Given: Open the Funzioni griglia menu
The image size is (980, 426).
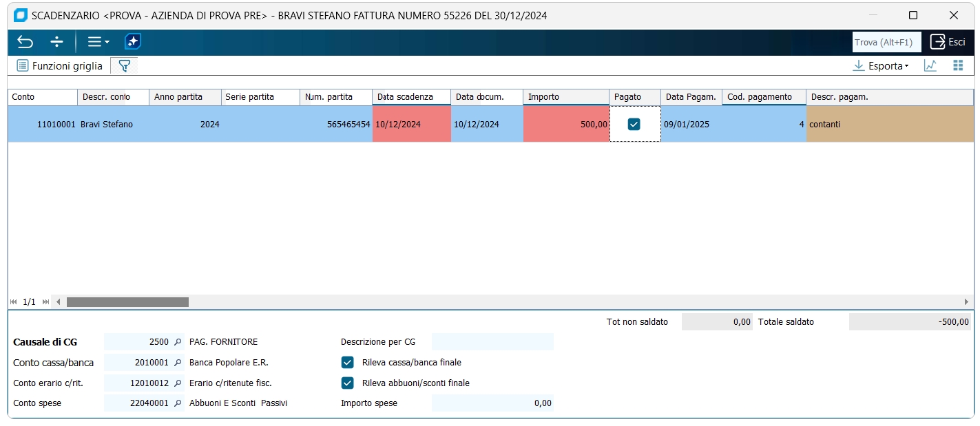Looking at the screenshot, I should point(60,66).
